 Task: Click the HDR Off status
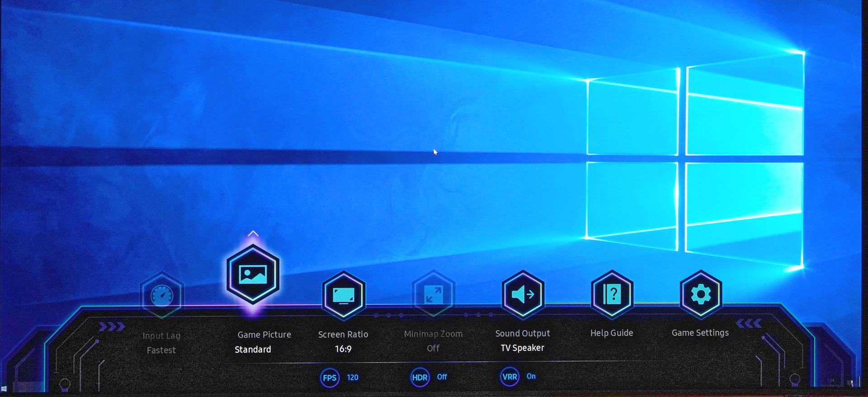tap(442, 377)
